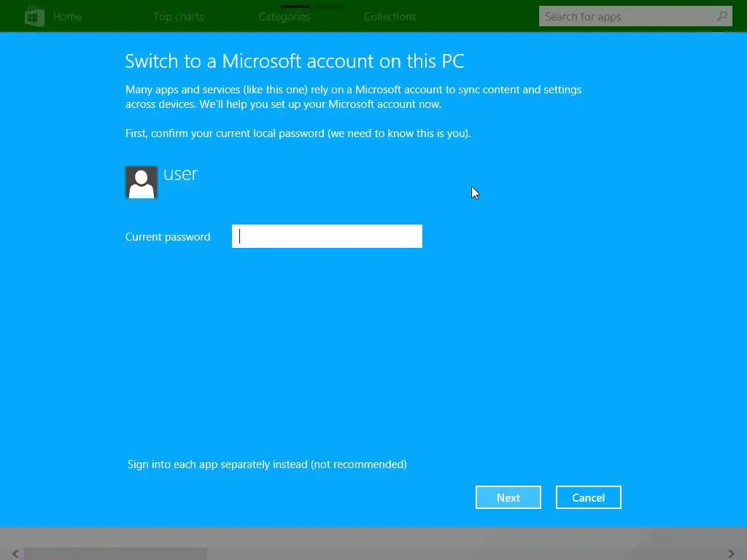Click the Next button

click(508, 497)
